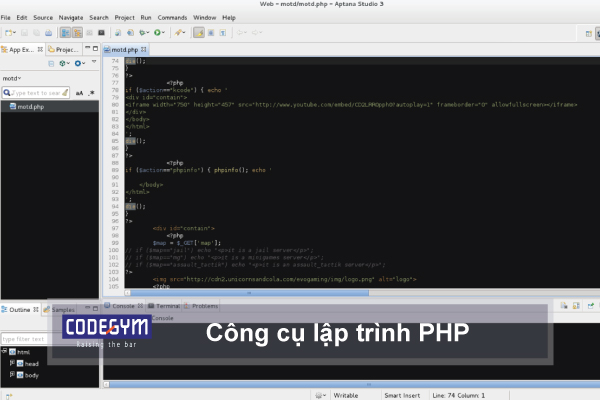The height and width of the screenshot is (400, 600).
Task: Click the blue document icon beside globe
Action: [x=130, y=33]
